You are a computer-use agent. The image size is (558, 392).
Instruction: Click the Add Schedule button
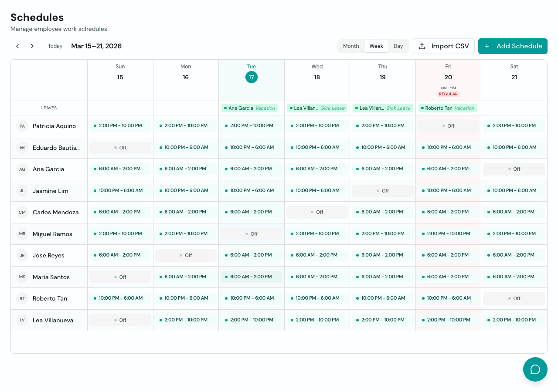click(x=513, y=46)
